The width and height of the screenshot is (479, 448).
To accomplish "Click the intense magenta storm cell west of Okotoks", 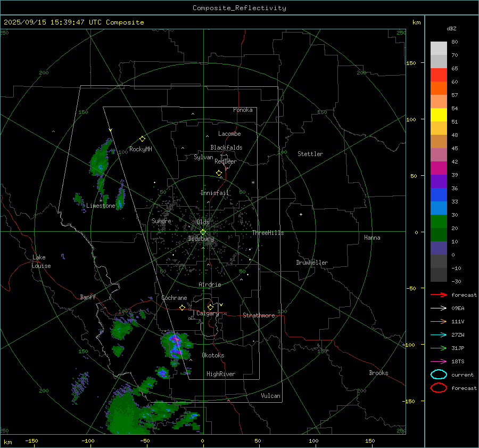I will point(176,345).
